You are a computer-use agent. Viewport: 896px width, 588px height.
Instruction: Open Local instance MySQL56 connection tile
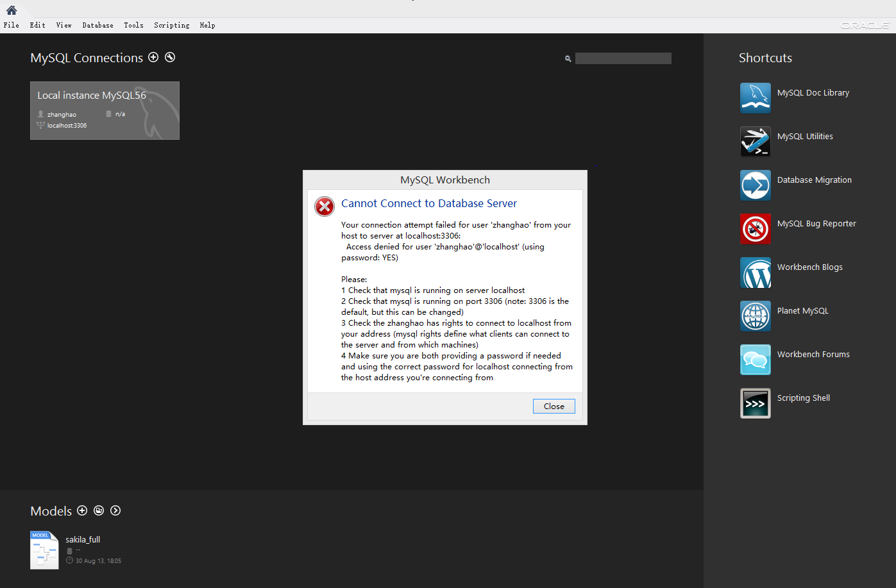click(105, 110)
